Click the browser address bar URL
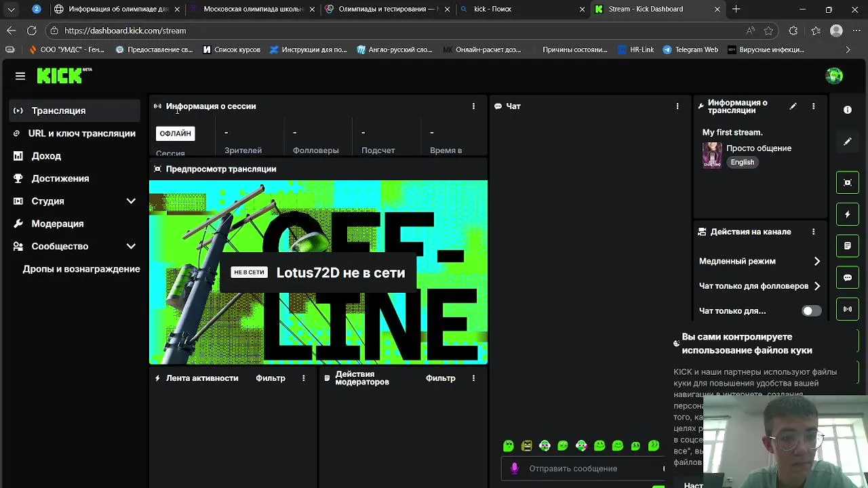The height and width of the screenshot is (488, 868). pyautogui.click(x=125, y=30)
